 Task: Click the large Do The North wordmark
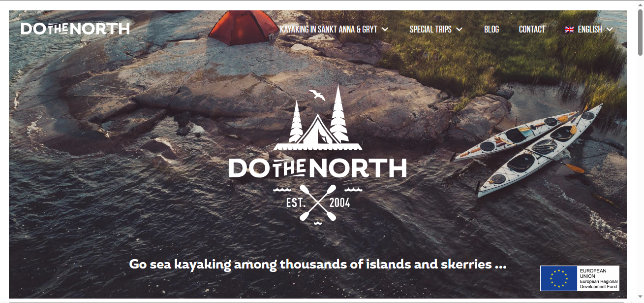pyautogui.click(x=318, y=168)
